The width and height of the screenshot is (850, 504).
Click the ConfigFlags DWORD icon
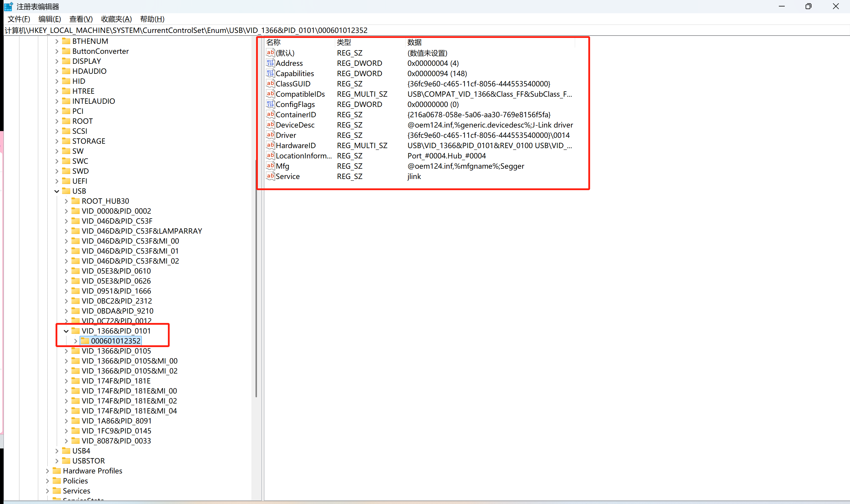pos(270,104)
